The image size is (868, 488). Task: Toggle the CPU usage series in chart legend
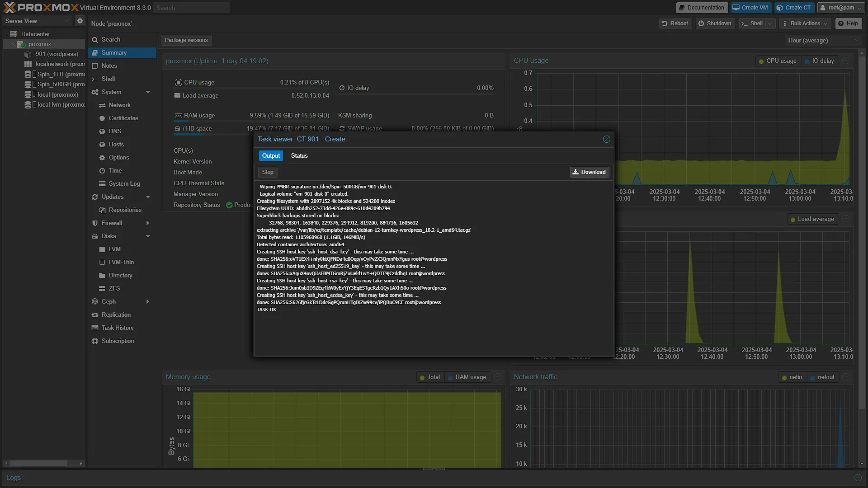click(x=778, y=61)
